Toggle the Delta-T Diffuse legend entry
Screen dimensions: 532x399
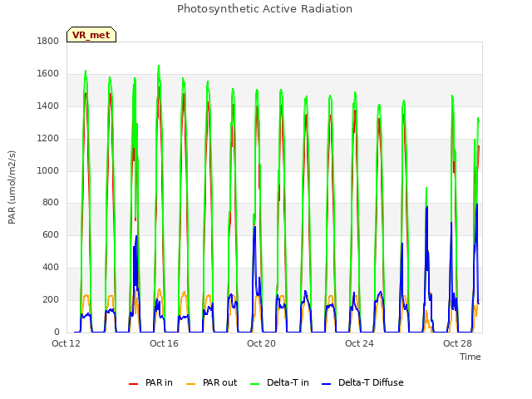tap(362, 382)
